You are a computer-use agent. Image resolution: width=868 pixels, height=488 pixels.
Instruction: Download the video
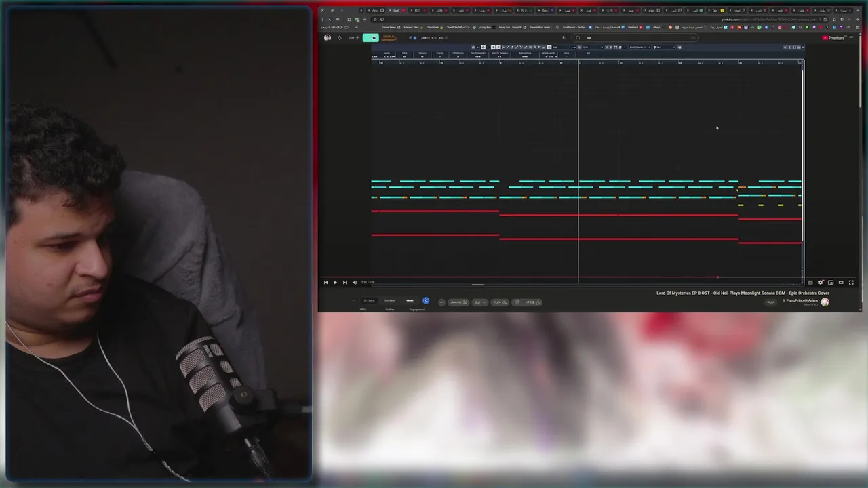click(x=479, y=302)
